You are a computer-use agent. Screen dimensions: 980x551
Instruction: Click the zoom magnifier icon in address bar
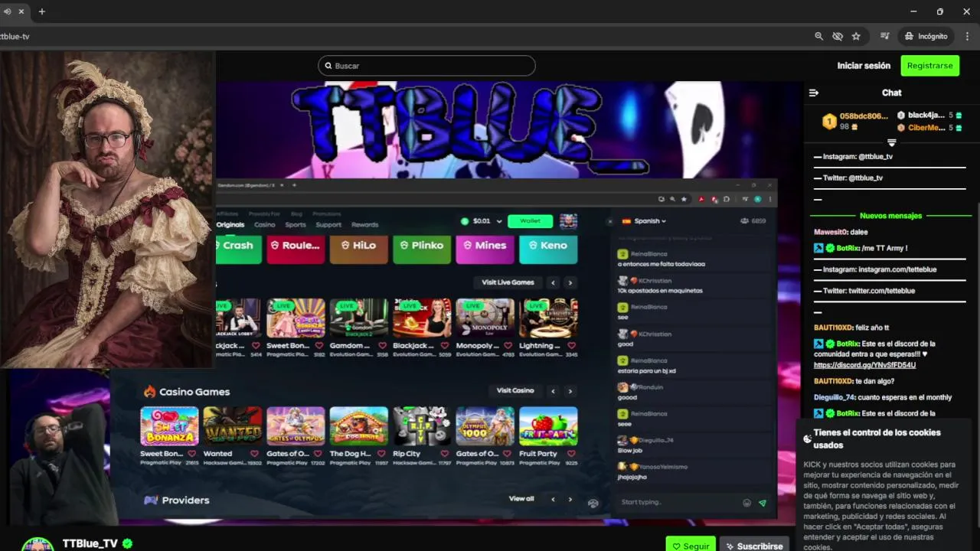(819, 36)
